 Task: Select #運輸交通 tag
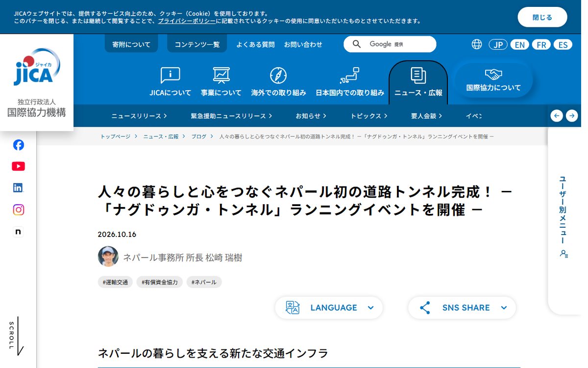(x=115, y=282)
